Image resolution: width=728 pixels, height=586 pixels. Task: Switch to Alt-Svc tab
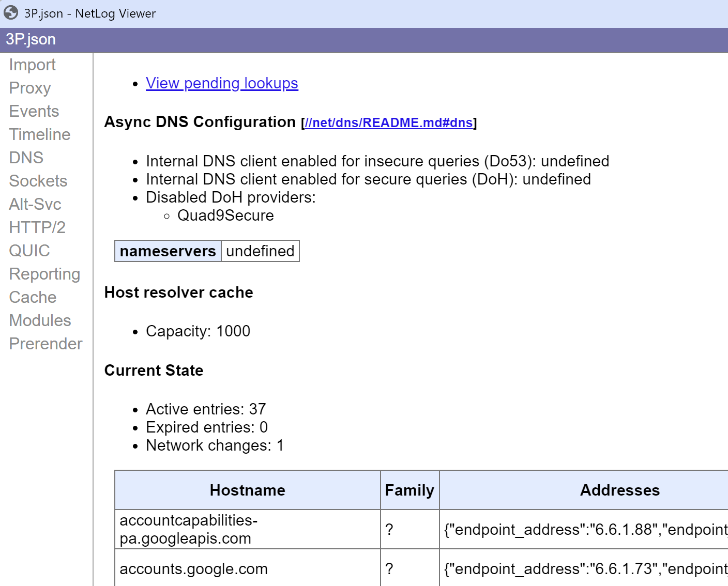pos(35,204)
